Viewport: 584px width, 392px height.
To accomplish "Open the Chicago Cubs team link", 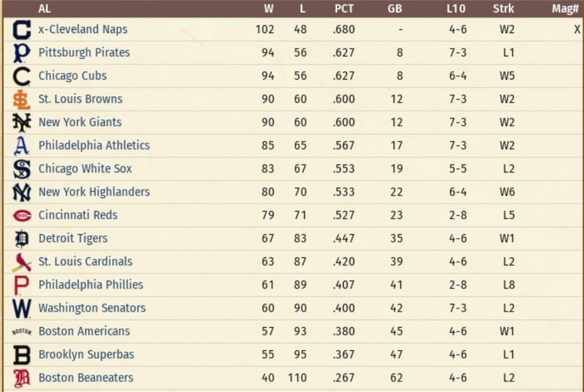I will (72, 76).
